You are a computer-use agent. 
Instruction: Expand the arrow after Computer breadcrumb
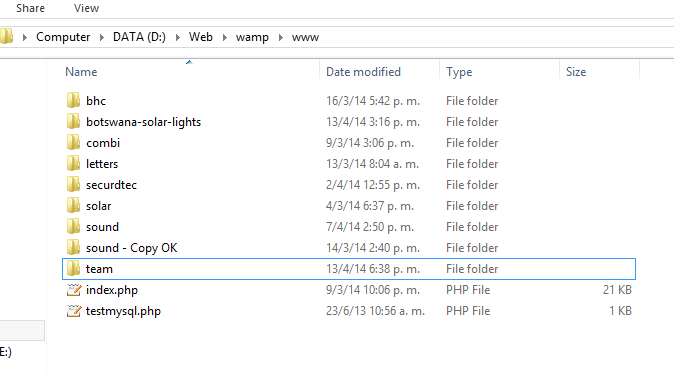pyautogui.click(x=102, y=37)
